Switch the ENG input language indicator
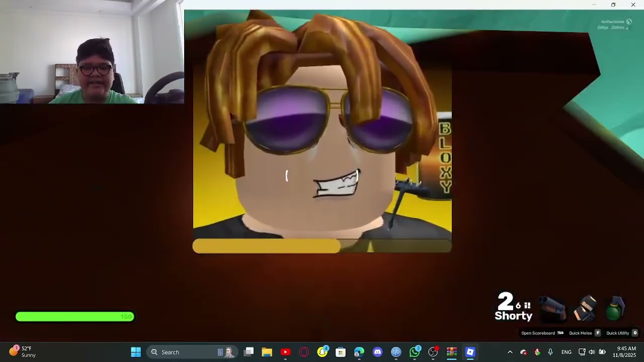Image resolution: width=644 pixels, height=362 pixels. pos(567,352)
